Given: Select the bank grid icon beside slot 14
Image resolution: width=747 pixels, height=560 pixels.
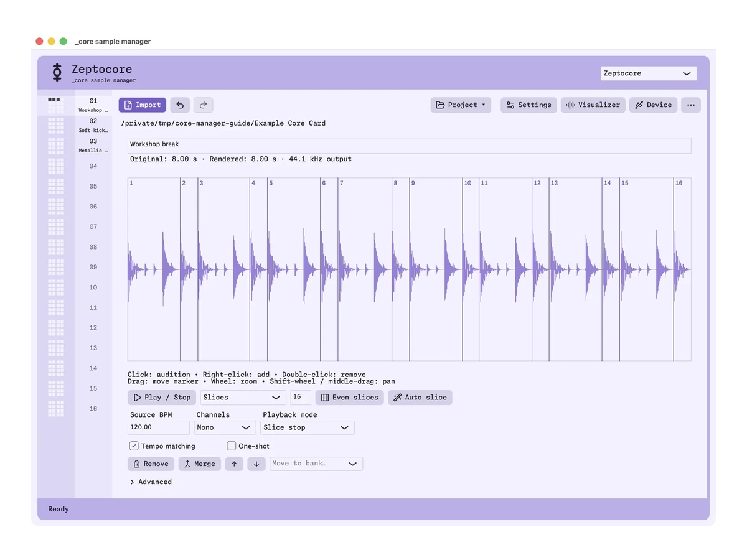Looking at the screenshot, I should coord(56,368).
